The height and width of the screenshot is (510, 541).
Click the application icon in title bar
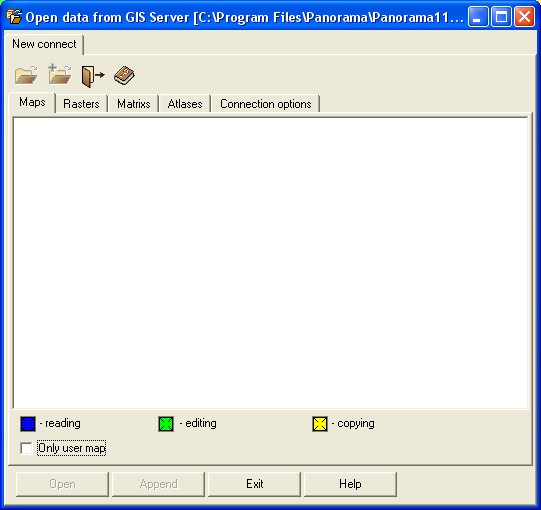point(14,16)
